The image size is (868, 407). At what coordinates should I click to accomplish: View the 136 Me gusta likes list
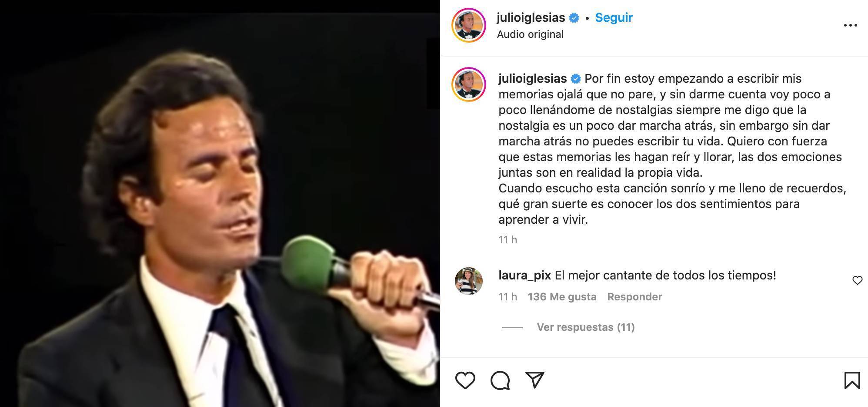(x=562, y=297)
